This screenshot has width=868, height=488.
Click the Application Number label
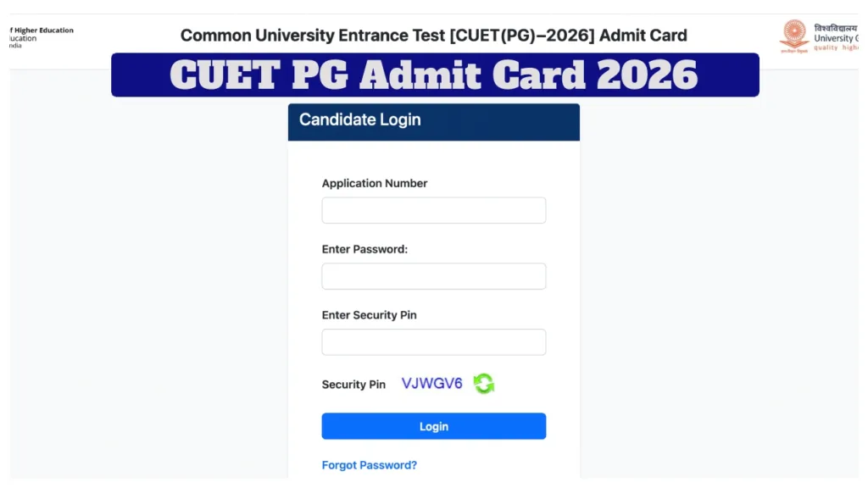[x=374, y=183]
